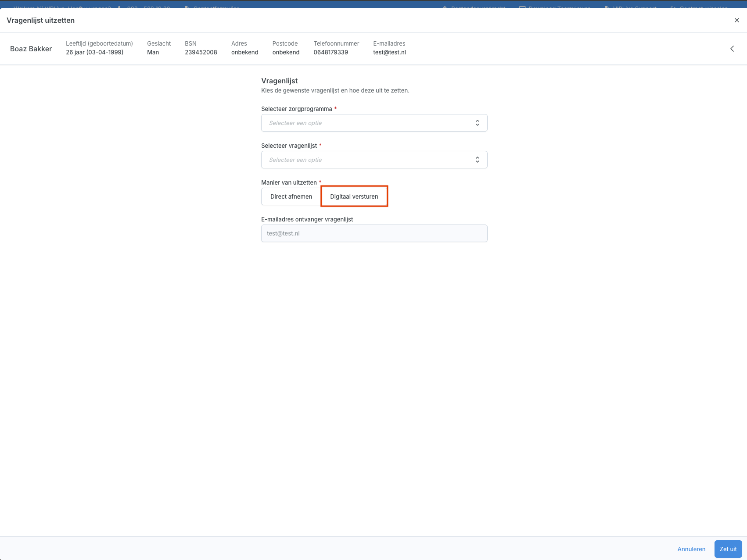
Task: Click the E-mailadres ontvanger vragenlijst label
Action: 307,219
